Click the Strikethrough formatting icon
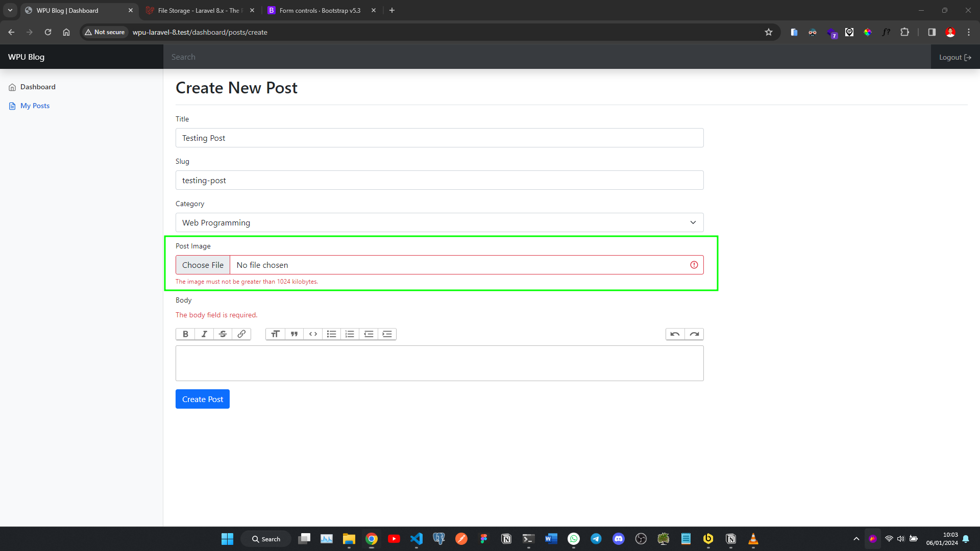Image resolution: width=980 pixels, height=551 pixels. coord(222,334)
